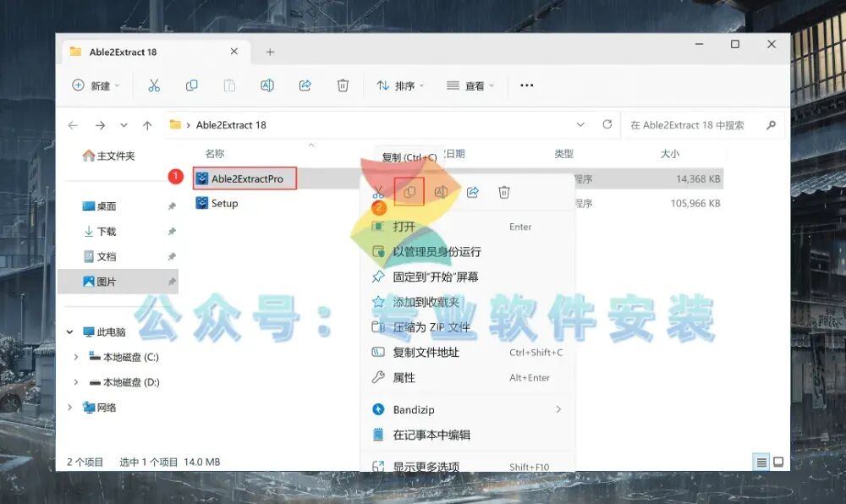The image size is (846, 504).
Task: Add a new tab with plus button
Action: [x=271, y=52]
